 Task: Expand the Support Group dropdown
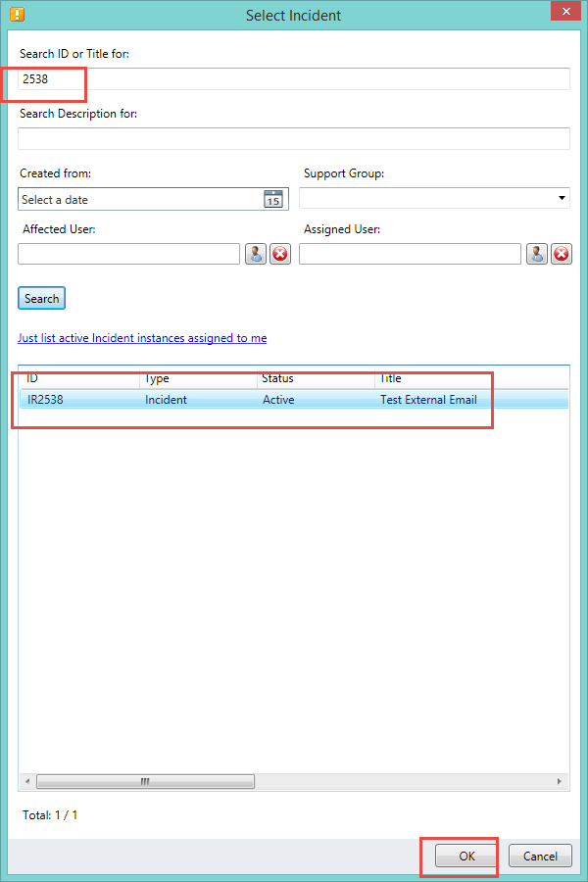tap(562, 199)
